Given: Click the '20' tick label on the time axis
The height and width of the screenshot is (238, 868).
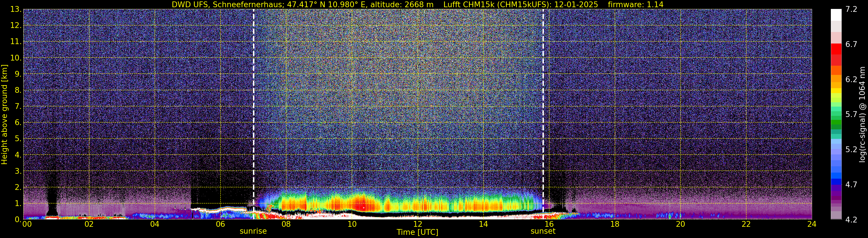Looking at the screenshot, I should [x=680, y=224].
